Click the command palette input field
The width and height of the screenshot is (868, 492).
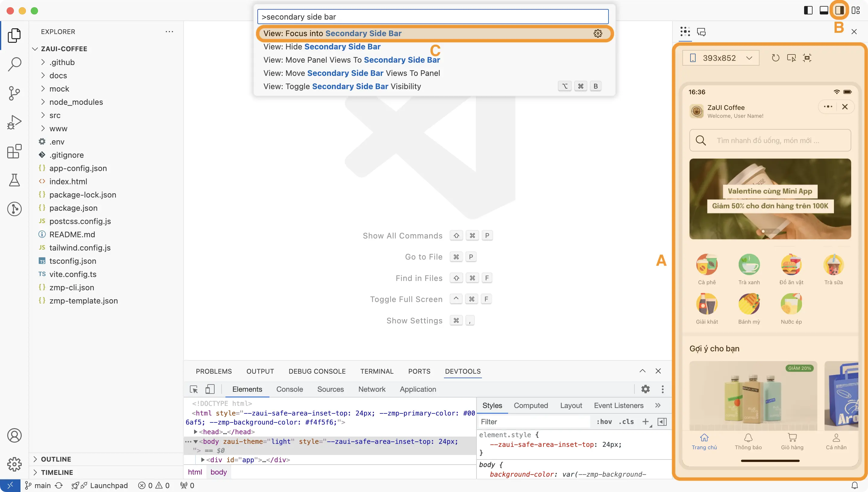[x=432, y=17]
